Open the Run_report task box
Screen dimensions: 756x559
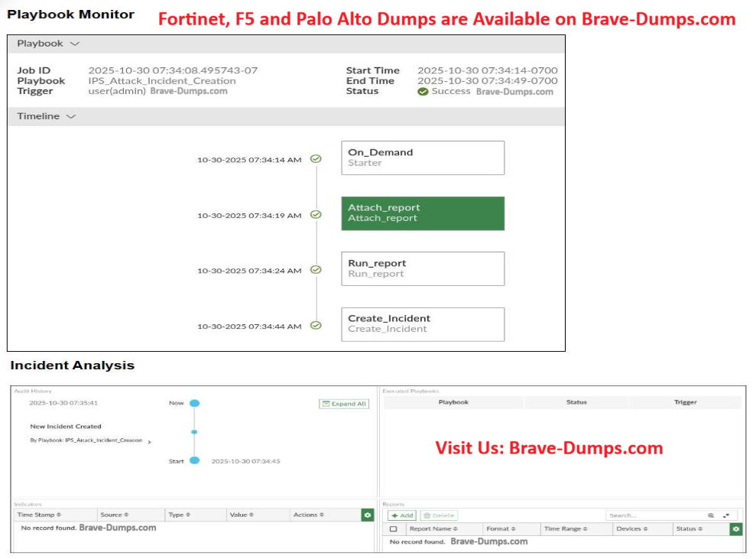pyautogui.click(x=423, y=268)
